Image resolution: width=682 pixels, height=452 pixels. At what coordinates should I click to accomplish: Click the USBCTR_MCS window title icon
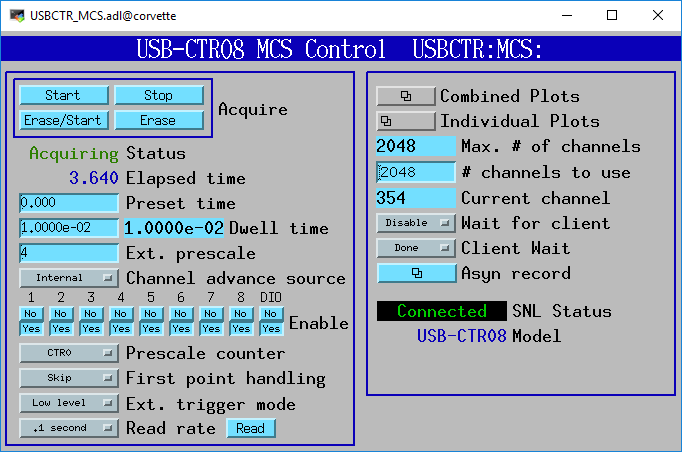17,16
